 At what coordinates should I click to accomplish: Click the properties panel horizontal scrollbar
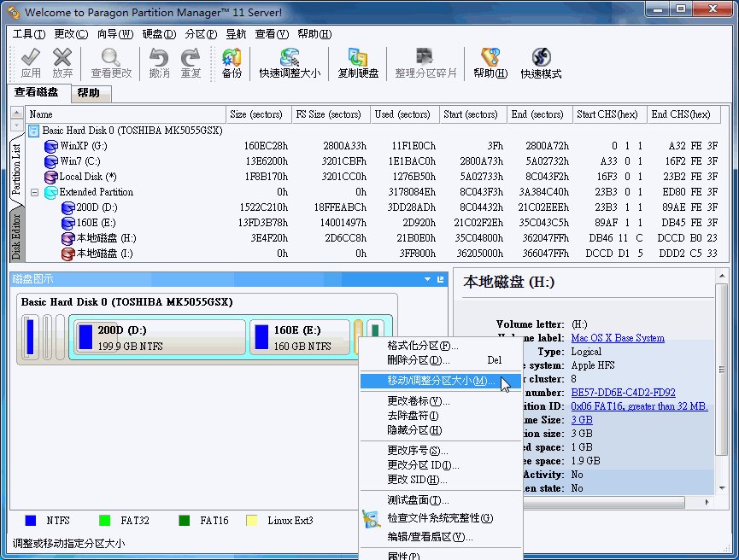[x=603, y=503]
